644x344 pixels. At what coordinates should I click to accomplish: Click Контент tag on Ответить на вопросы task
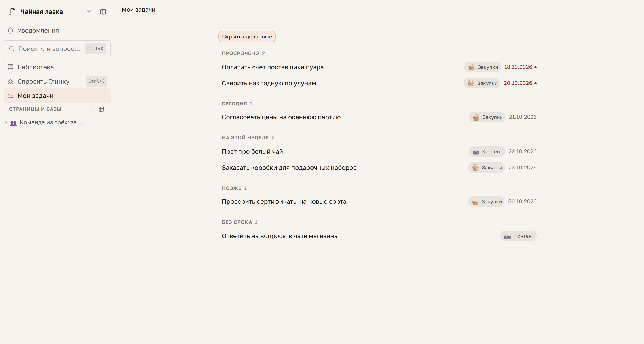coord(519,236)
